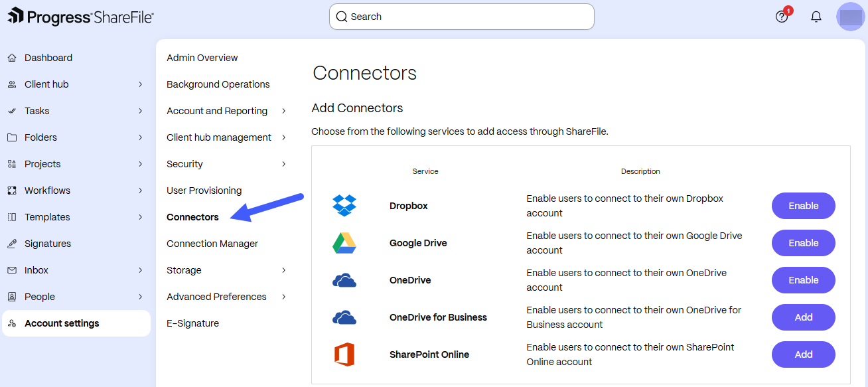Click the Workflows icon in sidebar
The image size is (868, 387).
(x=12, y=191)
